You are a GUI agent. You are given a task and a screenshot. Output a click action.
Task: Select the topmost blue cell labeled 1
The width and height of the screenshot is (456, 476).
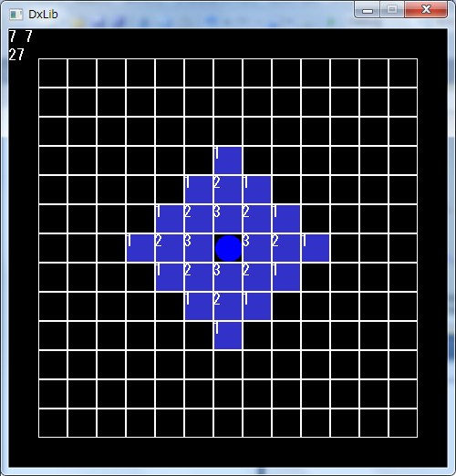coord(228,160)
